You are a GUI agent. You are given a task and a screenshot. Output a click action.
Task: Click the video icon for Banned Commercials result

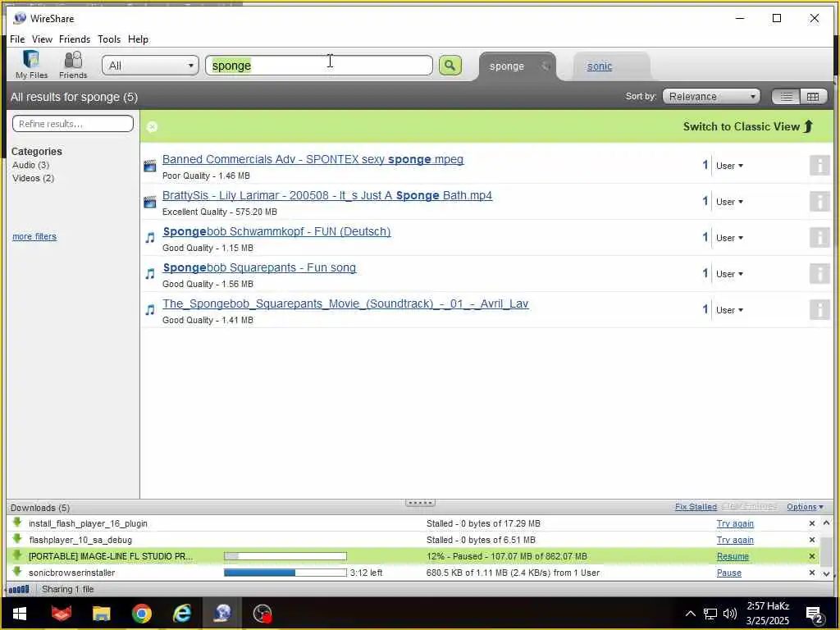pos(150,166)
